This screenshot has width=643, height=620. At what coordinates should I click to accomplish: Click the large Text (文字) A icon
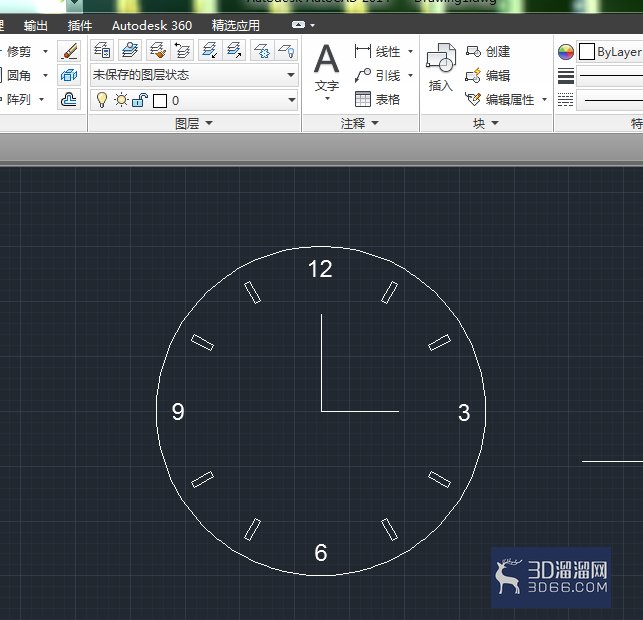click(327, 59)
